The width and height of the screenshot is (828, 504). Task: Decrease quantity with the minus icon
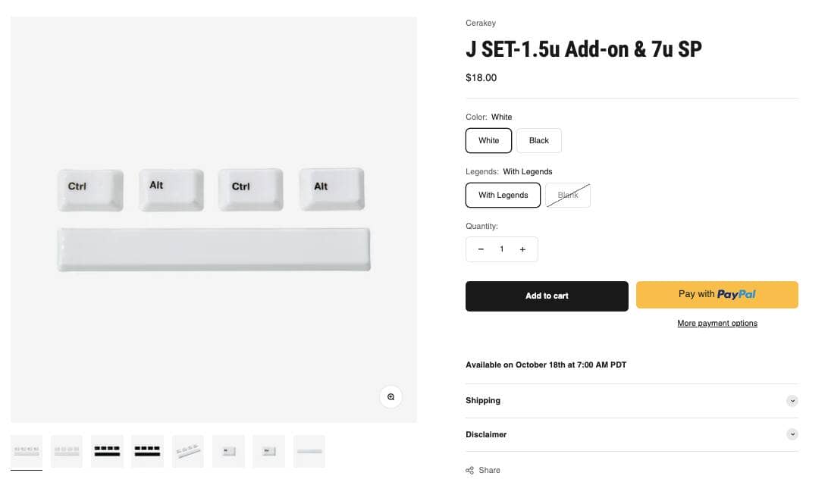coord(481,249)
